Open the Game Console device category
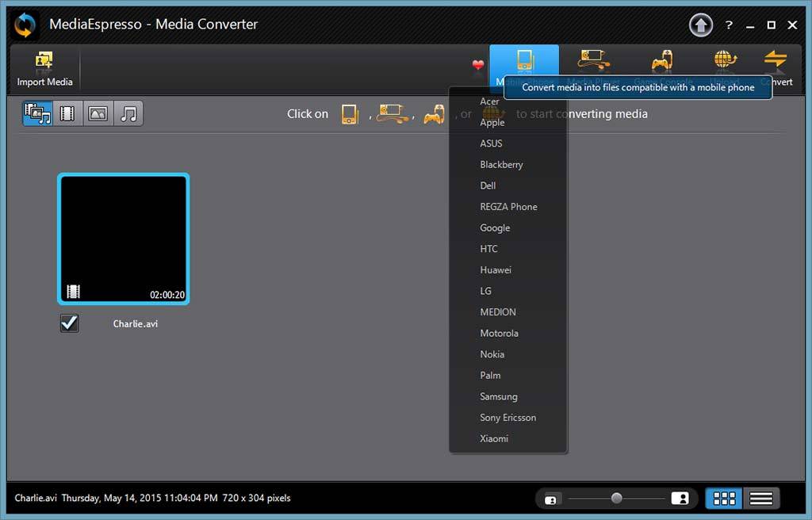Viewport: 812px width, 520px height. tap(662, 62)
